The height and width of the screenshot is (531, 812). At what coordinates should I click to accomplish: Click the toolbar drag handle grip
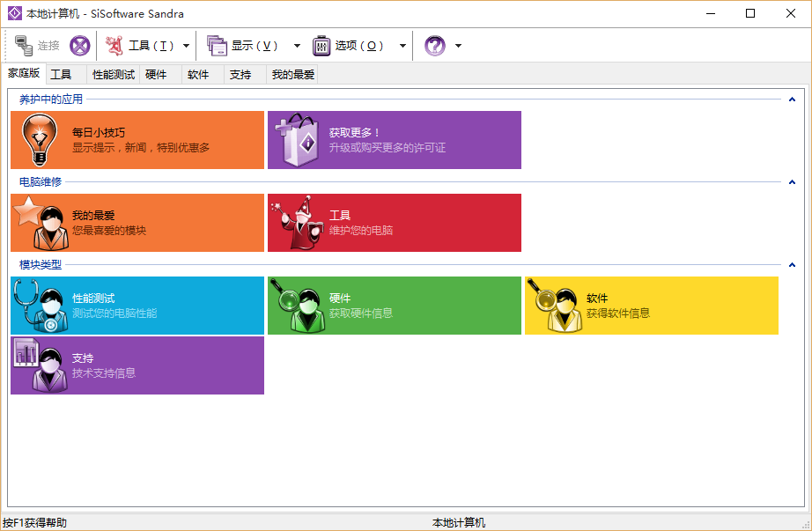[x=5, y=46]
